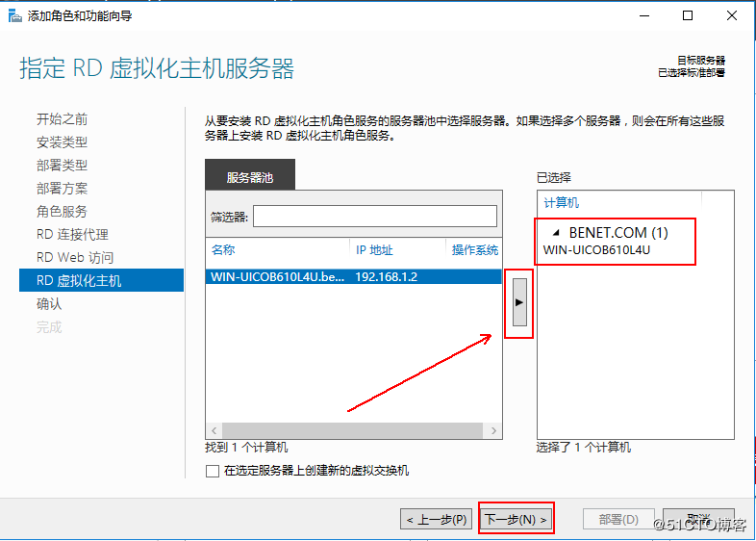Click the add-server right arrow button
Image resolution: width=756 pixels, height=541 pixels.
coord(519,302)
